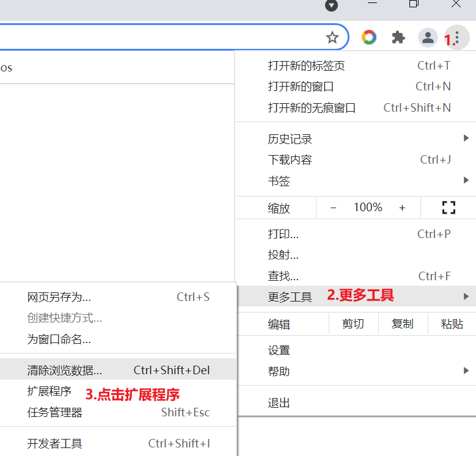The width and height of the screenshot is (476, 456).
Task: Choose 打印... from the menu
Action: tap(356, 234)
